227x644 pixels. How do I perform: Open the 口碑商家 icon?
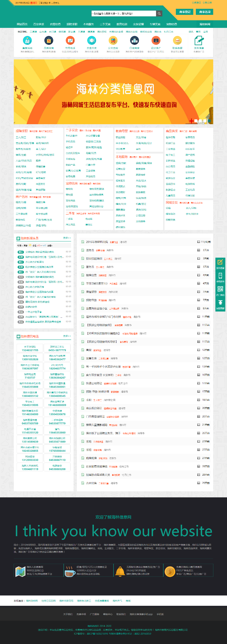point(134,40)
